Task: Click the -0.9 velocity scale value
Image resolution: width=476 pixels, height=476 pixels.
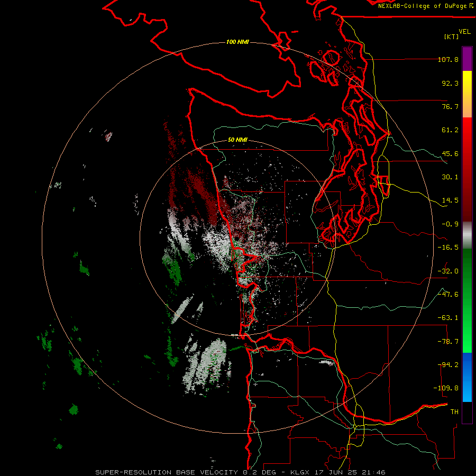Action: click(450, 224)
